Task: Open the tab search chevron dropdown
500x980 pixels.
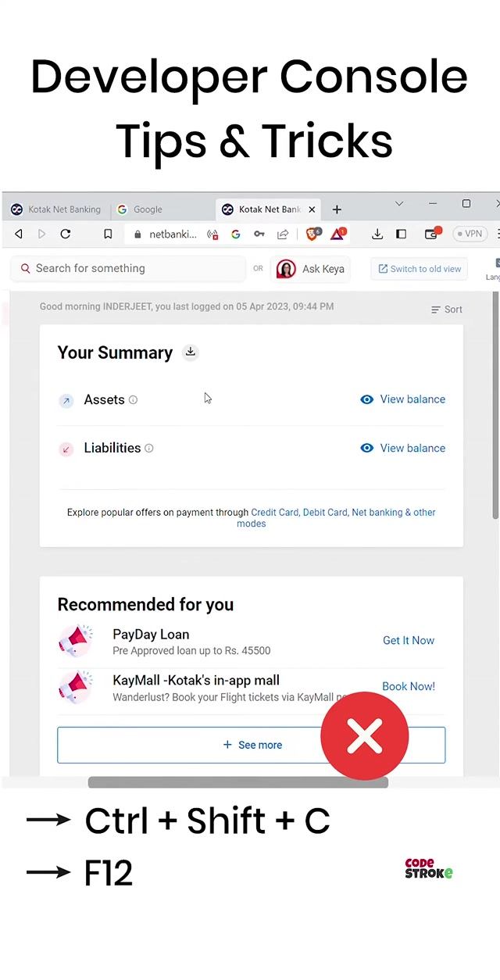Action: [399, 204]
